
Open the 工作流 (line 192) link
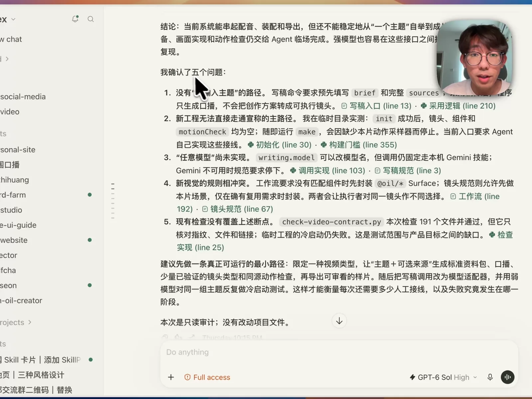[x=475, y=196]
